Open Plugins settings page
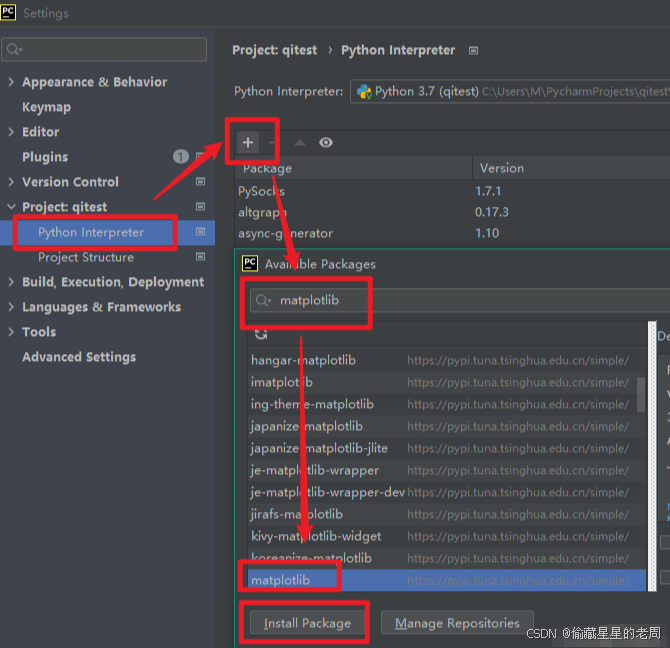670x648 pixels. (x=45, y=157)
